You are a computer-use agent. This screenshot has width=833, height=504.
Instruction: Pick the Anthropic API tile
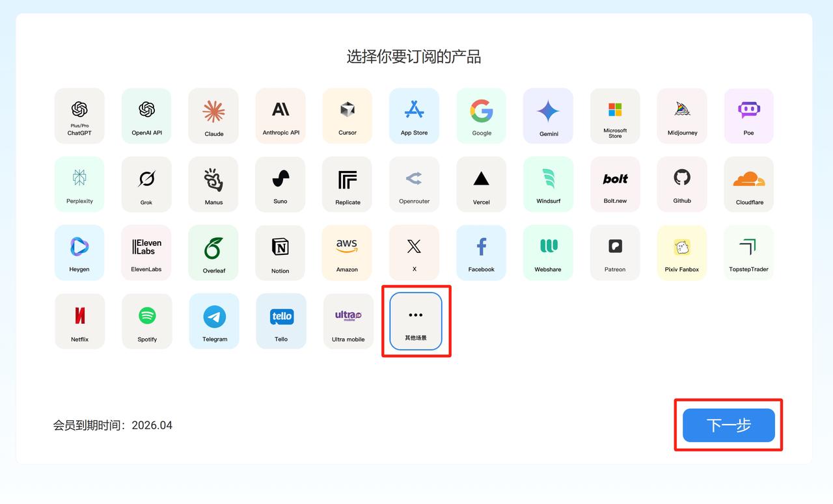[x=280, y=116]
